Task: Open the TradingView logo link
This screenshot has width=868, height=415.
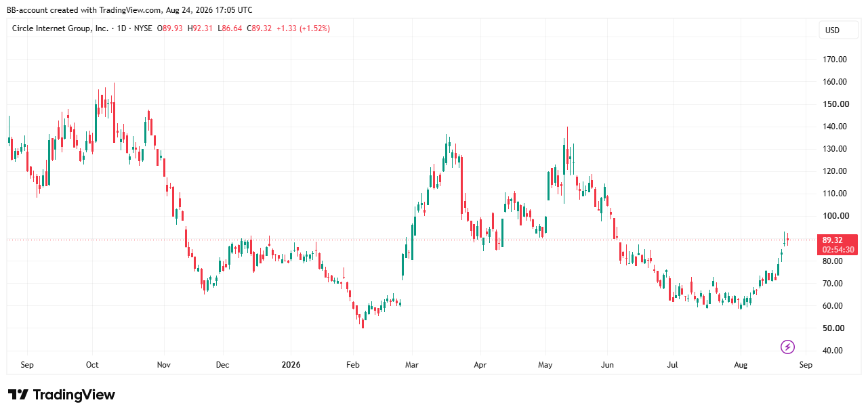Action: tap(62, 395)
